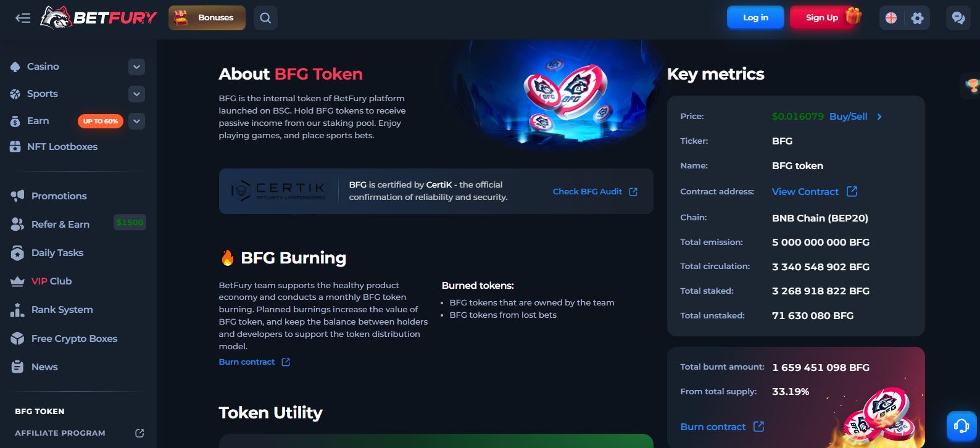Click the trophy icon at right edge
Viewport: 980px width, 448px height.
973,85
